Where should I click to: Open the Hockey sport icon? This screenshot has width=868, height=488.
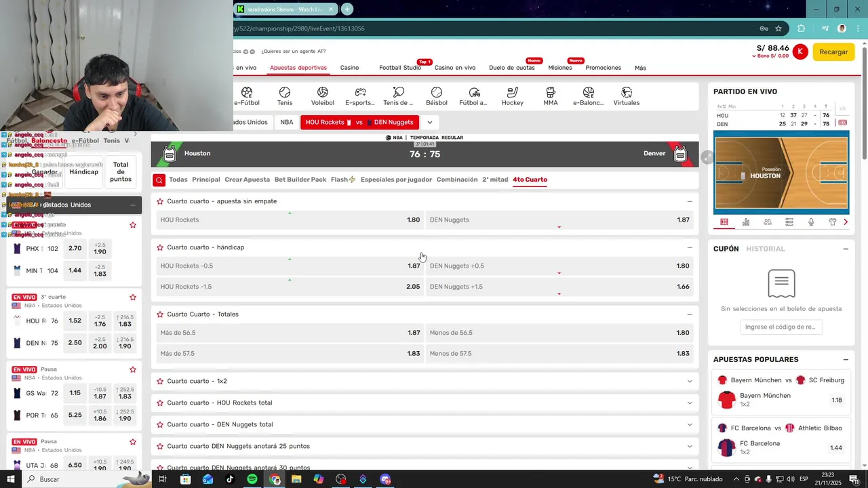(x=513, y=92)
